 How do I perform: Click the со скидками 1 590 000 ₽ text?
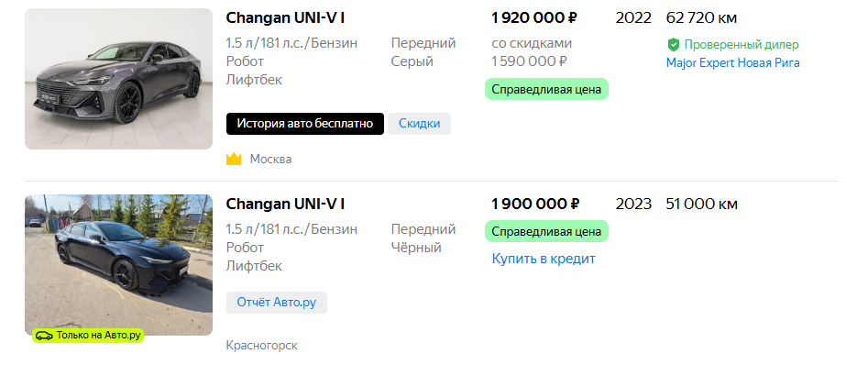(532, 52)
